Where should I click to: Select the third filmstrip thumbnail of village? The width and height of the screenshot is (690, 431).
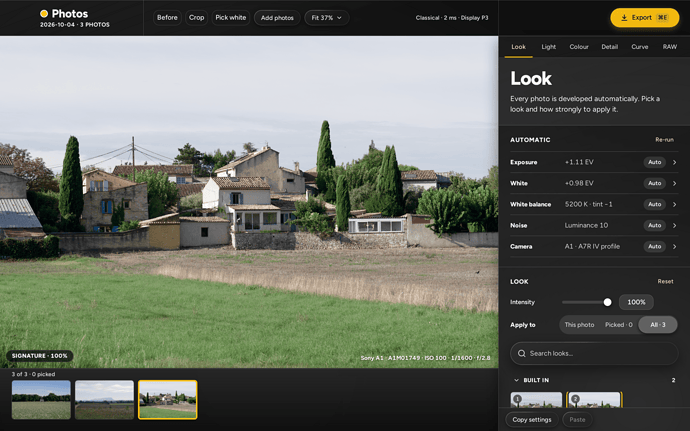pyautogui.click(x=168, y=400)
